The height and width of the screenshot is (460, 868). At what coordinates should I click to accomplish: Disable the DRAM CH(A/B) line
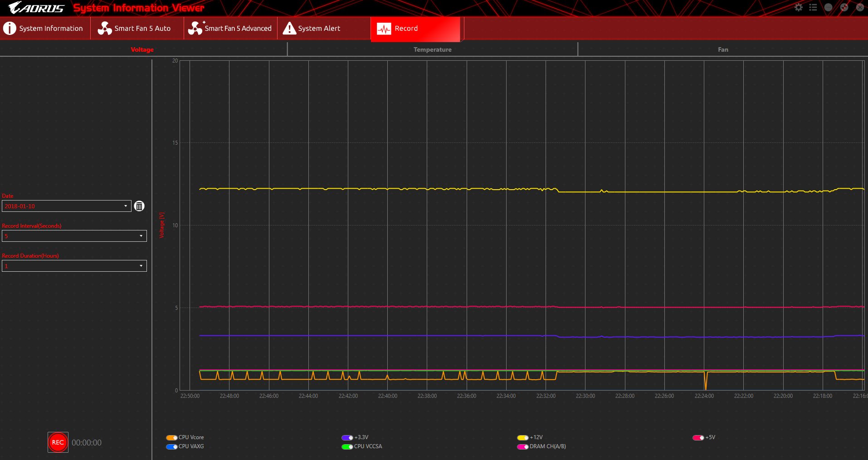pos(522,447)
